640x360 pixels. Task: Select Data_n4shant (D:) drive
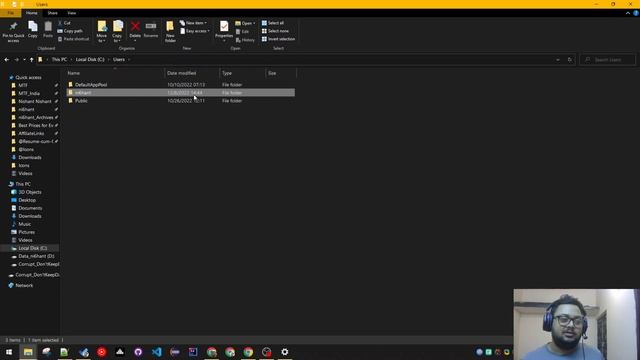click(36, 256)
